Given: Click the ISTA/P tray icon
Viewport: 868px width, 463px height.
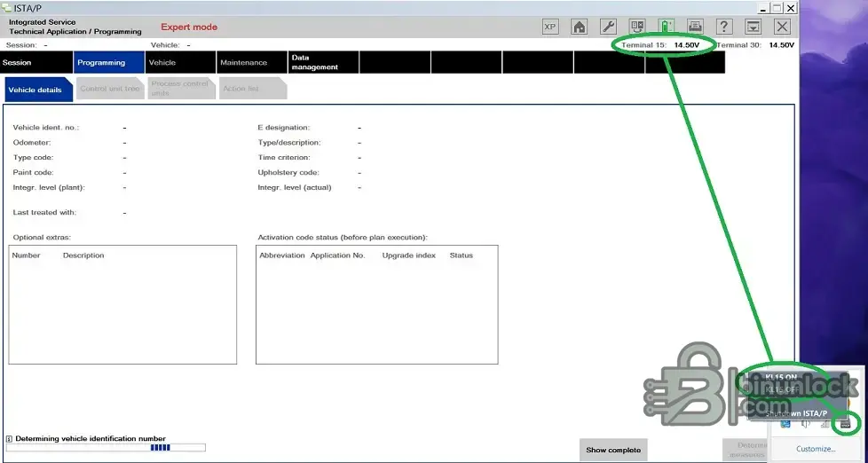Looking at the screenshot, I should pos(845,424).
